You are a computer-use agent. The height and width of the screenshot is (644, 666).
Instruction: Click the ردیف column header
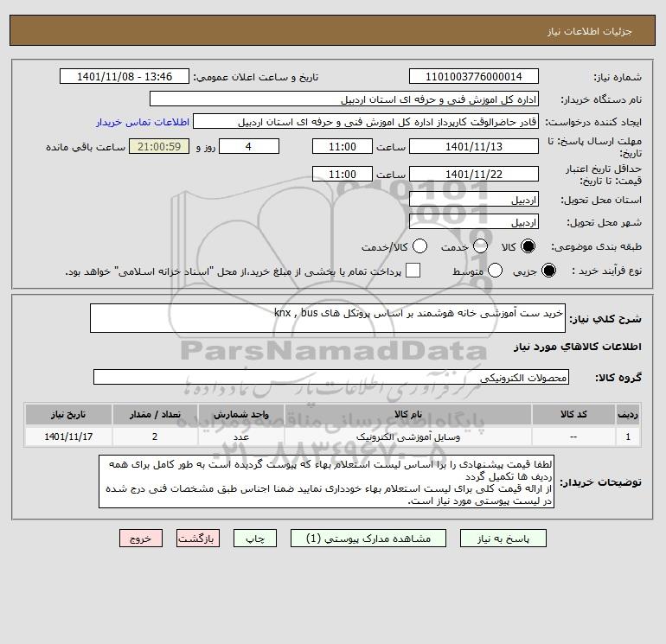[628, 414]
